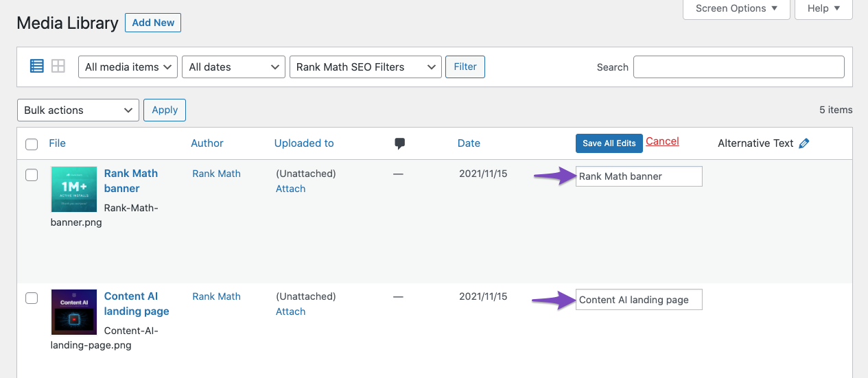Viewport: 868px width, 378px height.
Task: Sort by Author column header
Action: pyautogui.click(x=207, y=143)
